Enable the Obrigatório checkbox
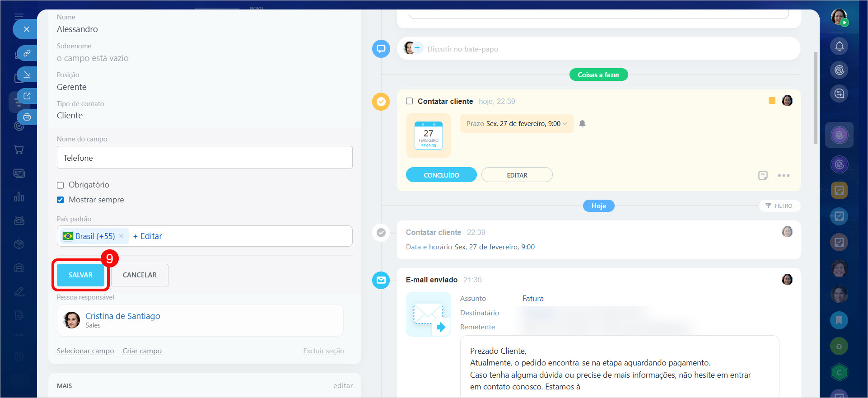 (x=61, y=185)
